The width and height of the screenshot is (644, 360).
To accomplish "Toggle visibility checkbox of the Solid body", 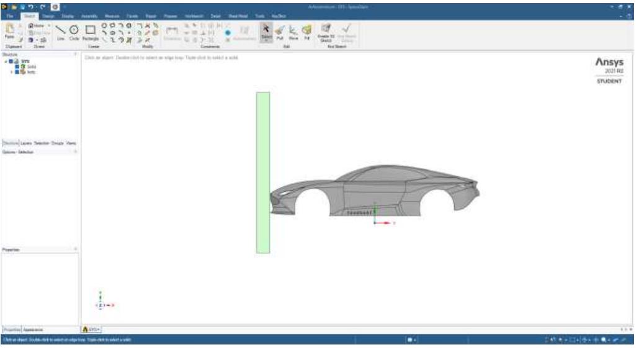I will (x=17, y=66).
